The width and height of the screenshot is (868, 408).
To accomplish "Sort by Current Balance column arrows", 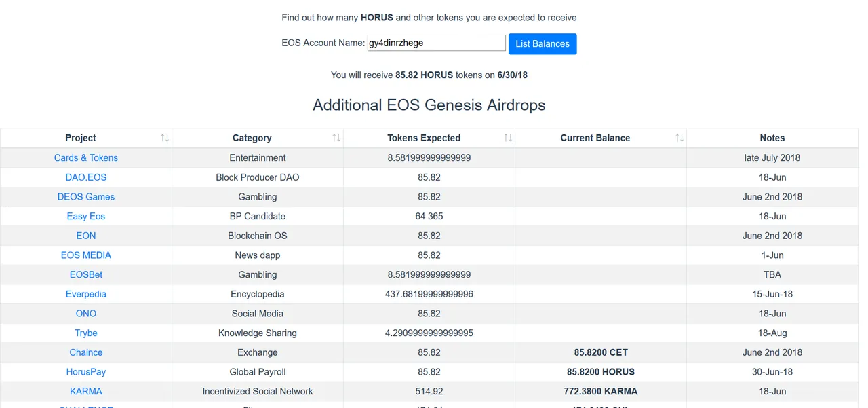I will point(679,138).
